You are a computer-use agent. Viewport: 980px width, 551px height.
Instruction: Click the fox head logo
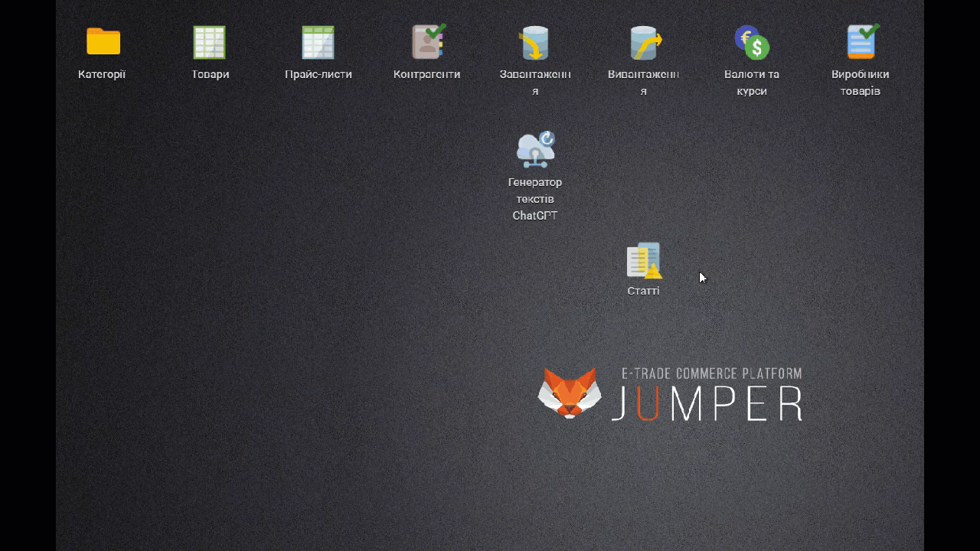568,392
